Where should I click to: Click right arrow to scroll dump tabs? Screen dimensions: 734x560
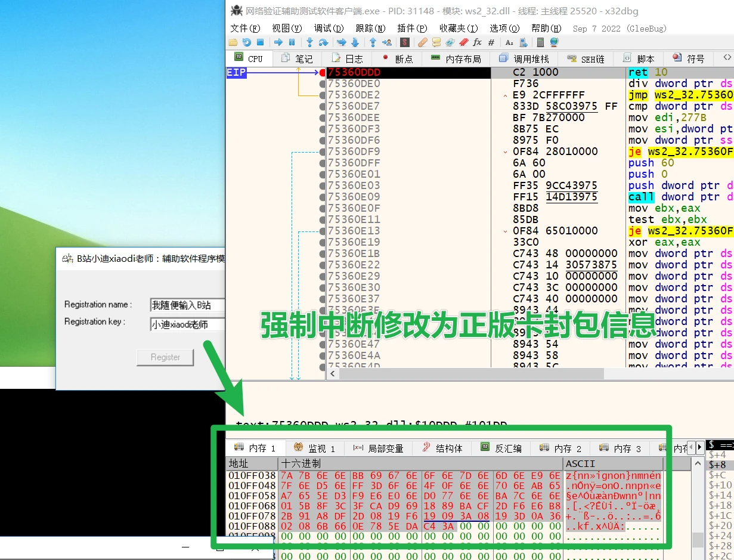click(x=700, y=448)
